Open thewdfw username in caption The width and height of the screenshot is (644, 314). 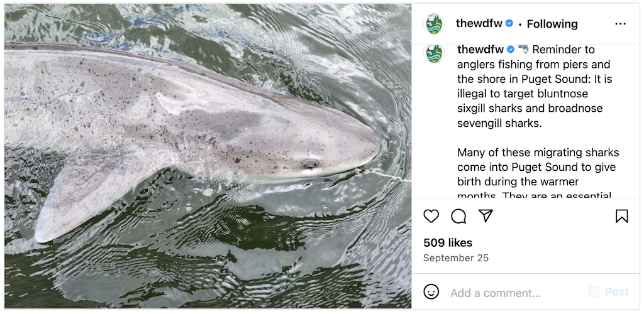[x=480, y=50]
